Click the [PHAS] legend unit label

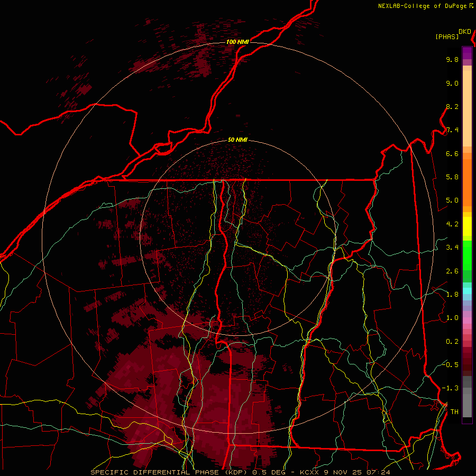[x=447, y=36]
